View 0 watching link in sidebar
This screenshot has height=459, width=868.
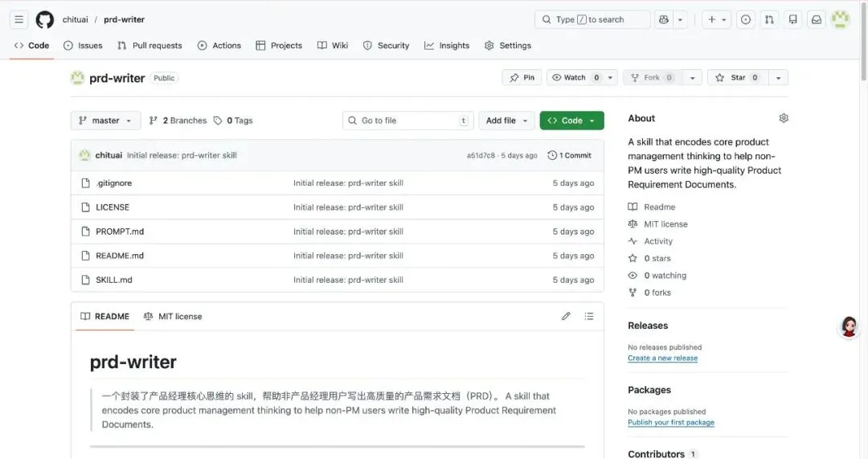[665, 275]
